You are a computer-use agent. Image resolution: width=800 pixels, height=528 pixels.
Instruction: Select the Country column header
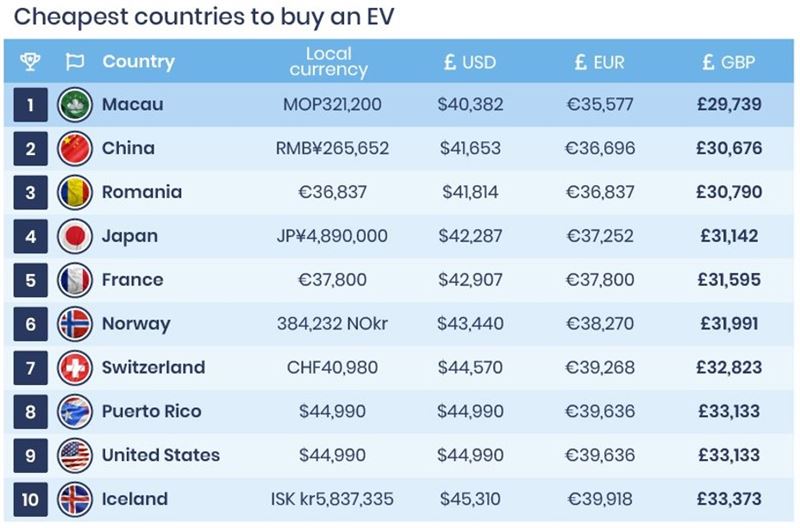click(138, 62)
